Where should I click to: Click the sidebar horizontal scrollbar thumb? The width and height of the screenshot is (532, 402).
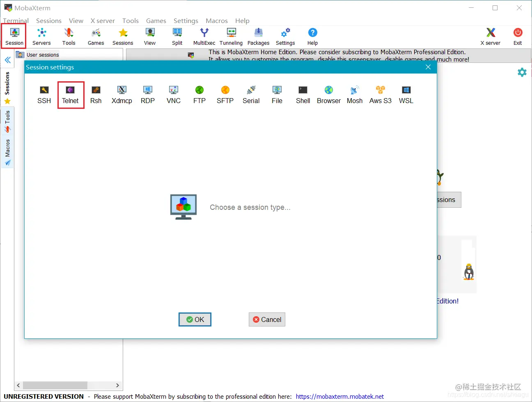coord(55,385)
